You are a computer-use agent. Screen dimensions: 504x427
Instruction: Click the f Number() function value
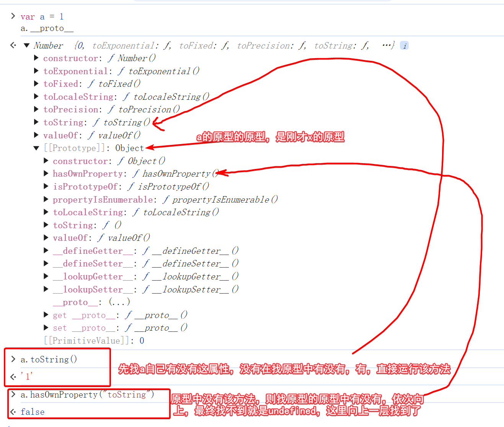(132, 58)
